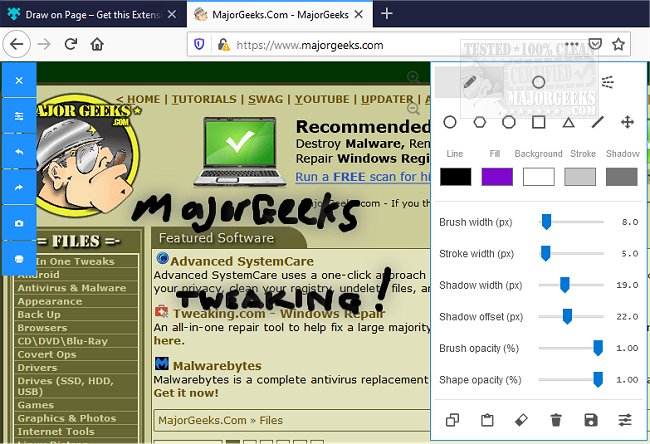Choose the straight line tool
650x444 pixels.
[x=598, y=122]
